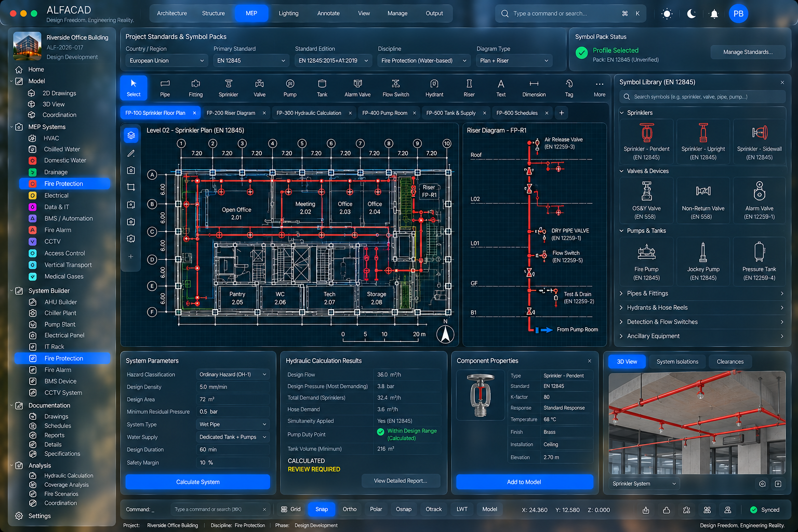Open Manage Standards button
The width and height of the screenshot is (798, 532).
click(x=748, y=52)
